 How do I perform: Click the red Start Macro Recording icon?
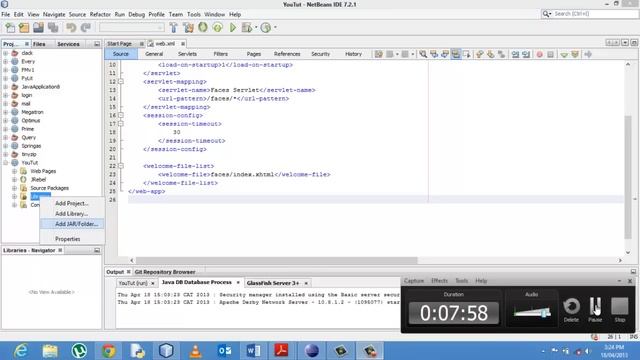coord(540,54)
